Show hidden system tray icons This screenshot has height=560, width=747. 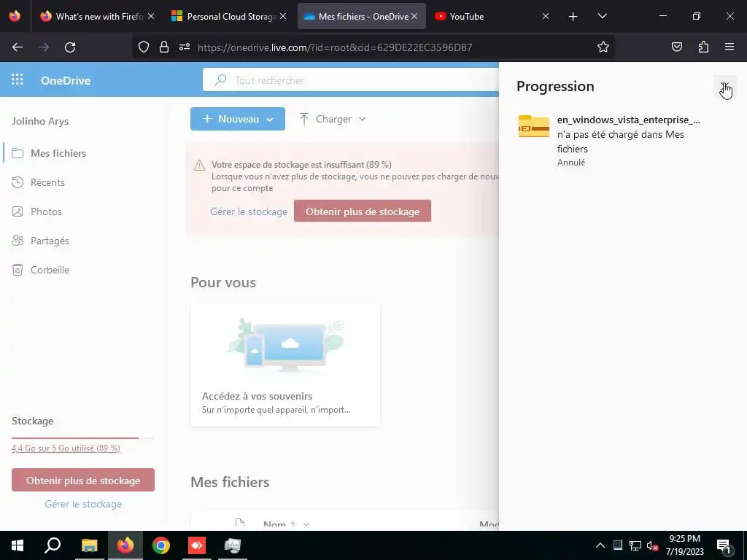click(x=600, y=545)
